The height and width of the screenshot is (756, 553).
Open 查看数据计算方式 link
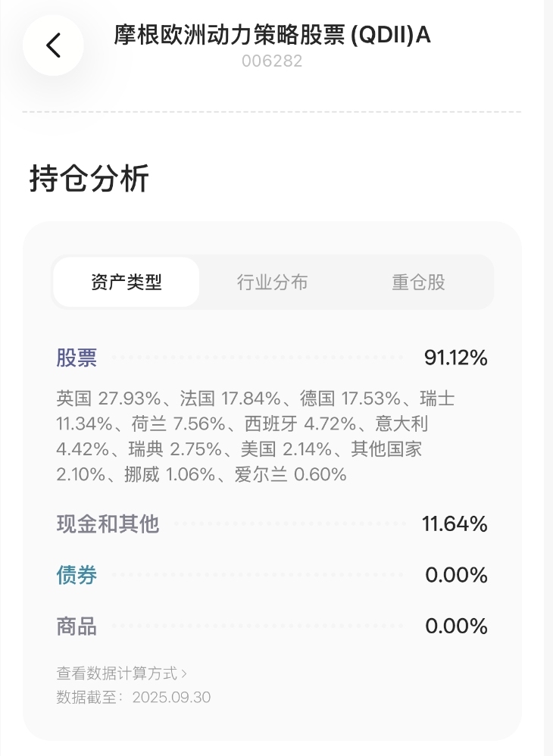(117, 673)
